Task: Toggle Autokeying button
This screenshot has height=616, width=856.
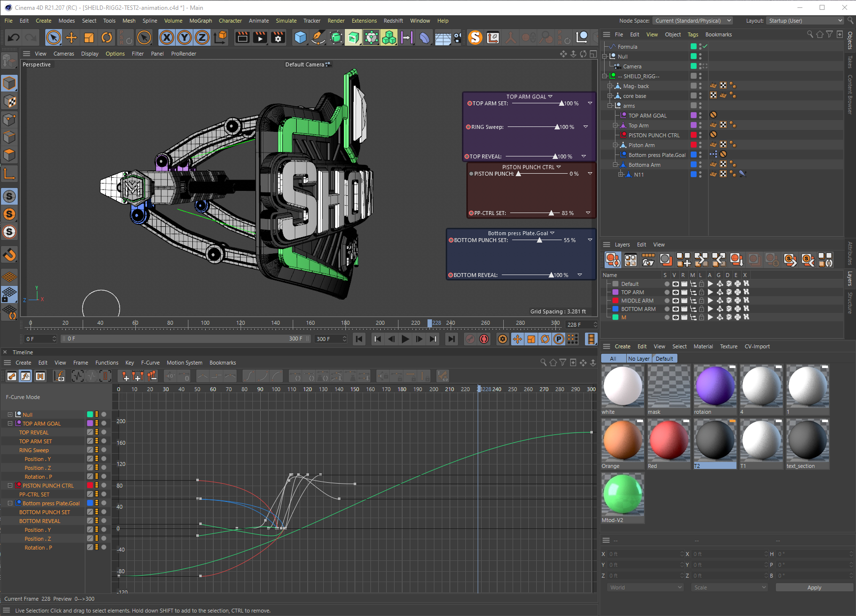Action: click(x=485, y=339)
